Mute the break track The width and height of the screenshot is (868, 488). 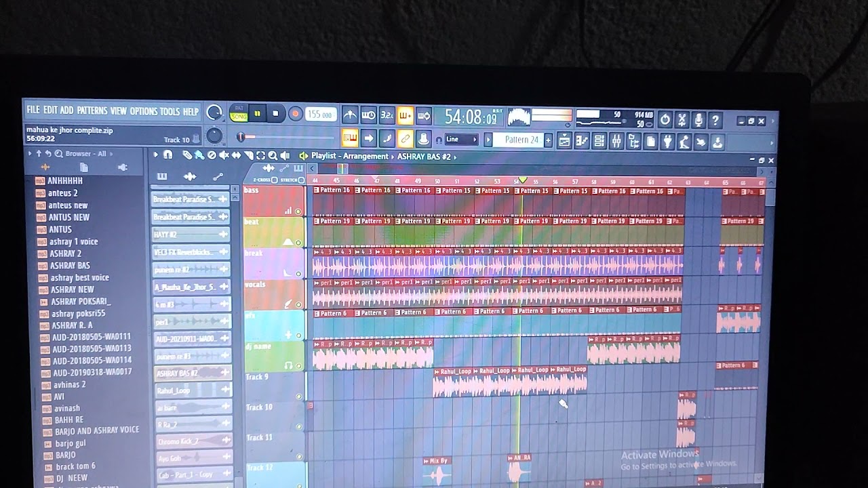coord(298,273)
